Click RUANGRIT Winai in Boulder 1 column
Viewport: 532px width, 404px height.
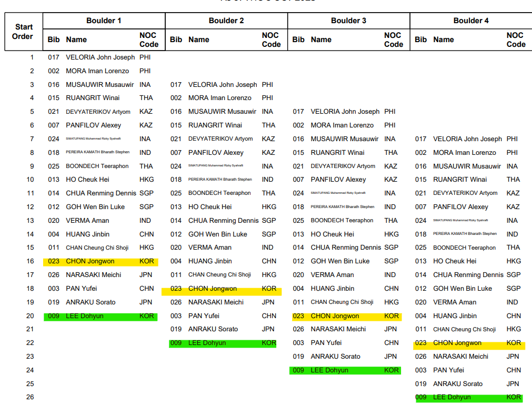pos(93,98)
